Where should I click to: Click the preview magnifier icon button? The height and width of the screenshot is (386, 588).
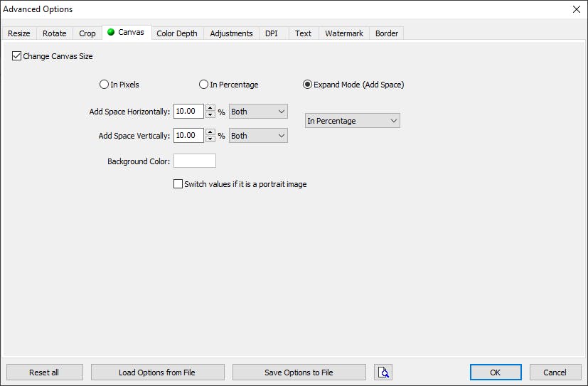383,372
